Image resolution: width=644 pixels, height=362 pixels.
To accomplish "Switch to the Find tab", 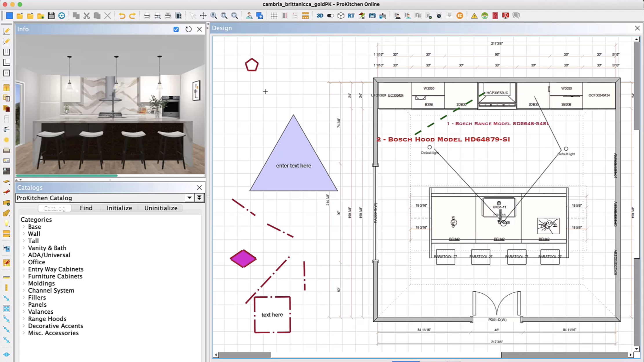I will 86,208.
